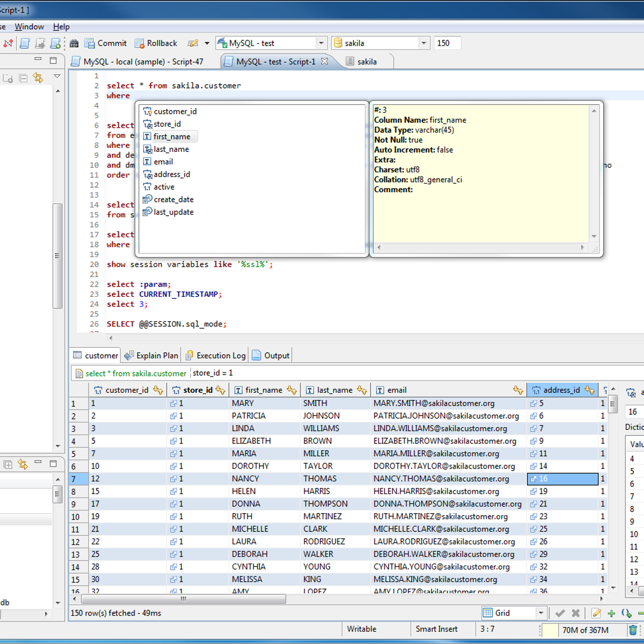Open the Window menu
The image size is (644, 644).
29,27
